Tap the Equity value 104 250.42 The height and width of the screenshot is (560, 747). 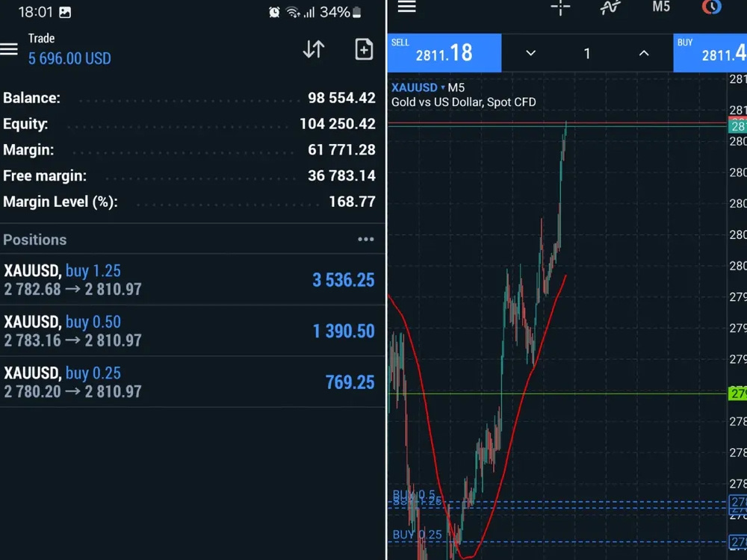(338, 124)
